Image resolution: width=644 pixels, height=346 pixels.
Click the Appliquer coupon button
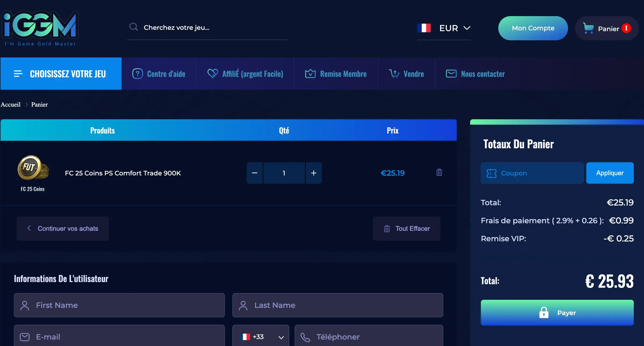coord(610,173)
